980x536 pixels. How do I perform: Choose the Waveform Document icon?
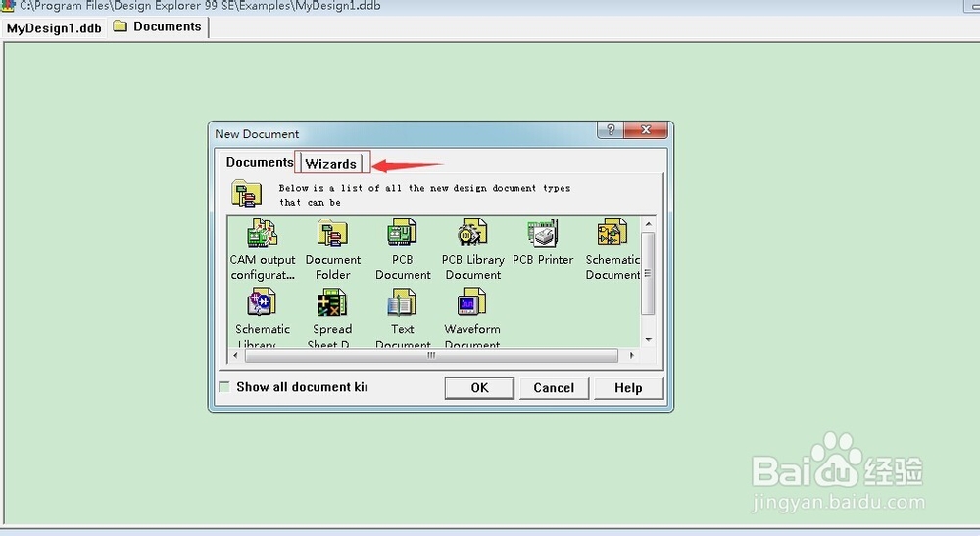(472, 303)
